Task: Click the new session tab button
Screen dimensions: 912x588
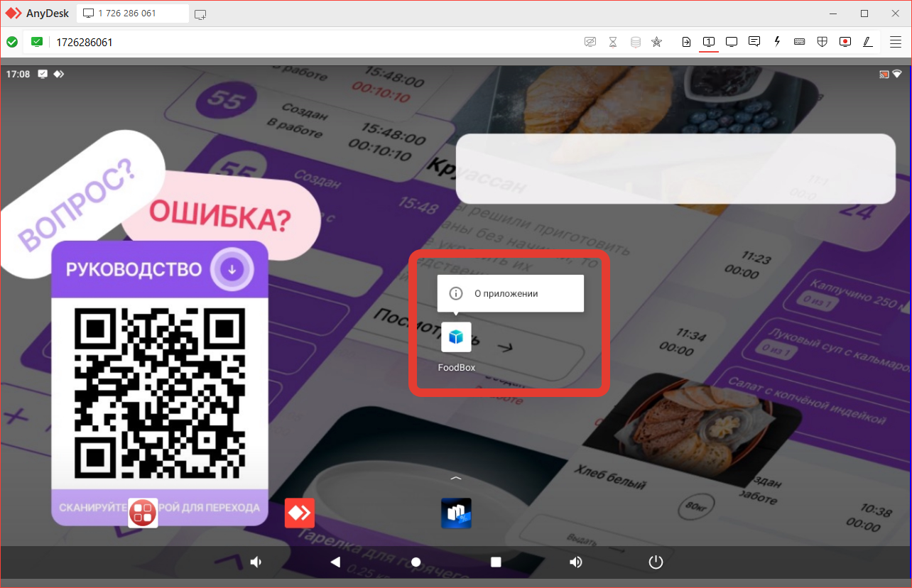Action: [x=200, y=14]
